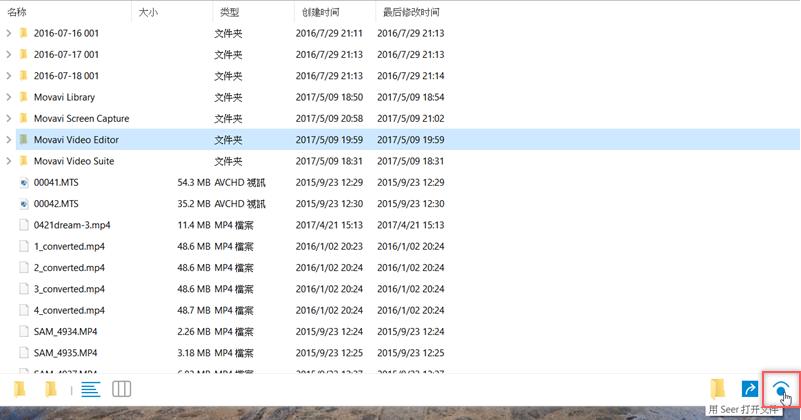The image size is (801, 420).
Task: Expand the Movavi Library folder
Action: pos(8,97)
